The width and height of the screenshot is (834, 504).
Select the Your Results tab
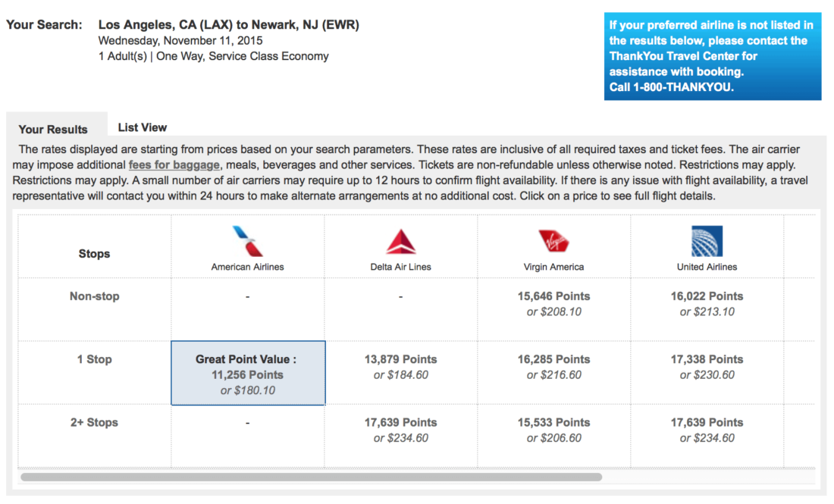pyautogui.click(x=53, y=129)
